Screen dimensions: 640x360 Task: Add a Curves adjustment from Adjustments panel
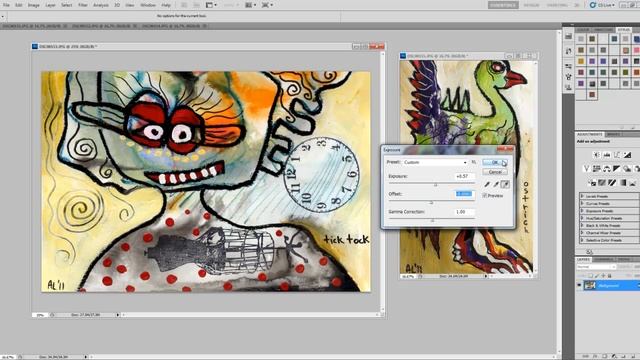[x=617, y=155]
